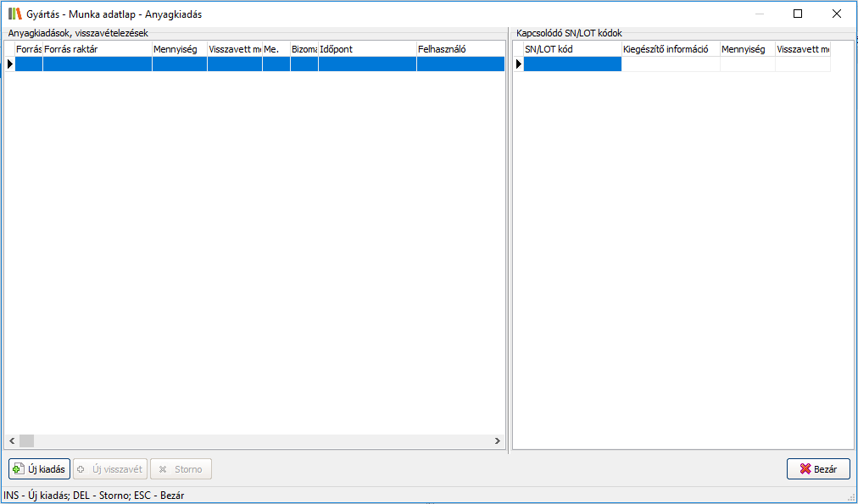The image size is (858, 504).
Task: Click the Bizomány column header
Action: point(304,50)
